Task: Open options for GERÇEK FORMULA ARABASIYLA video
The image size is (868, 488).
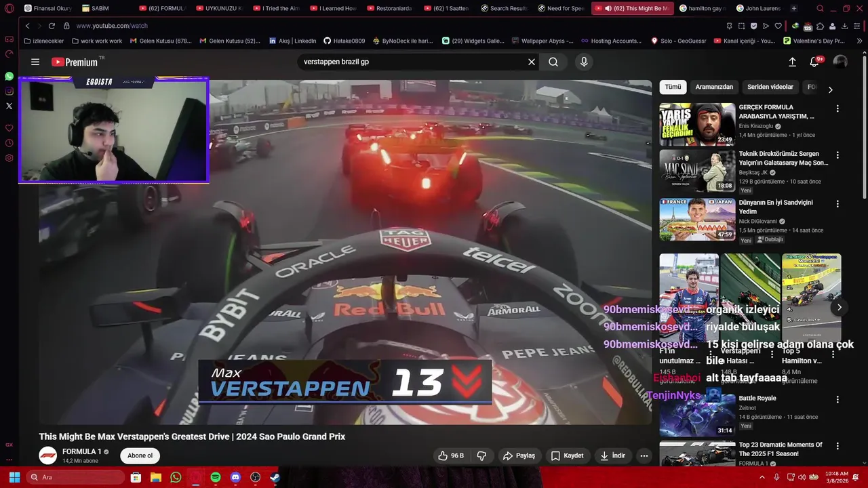Action: click(x=837, y=108)
